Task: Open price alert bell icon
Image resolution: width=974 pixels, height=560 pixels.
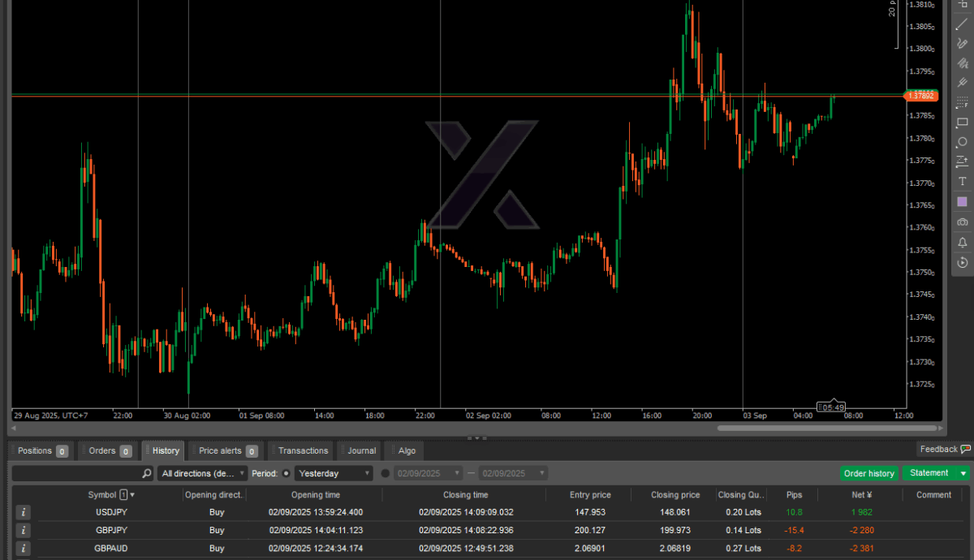Action: click(x=962, y=242)
